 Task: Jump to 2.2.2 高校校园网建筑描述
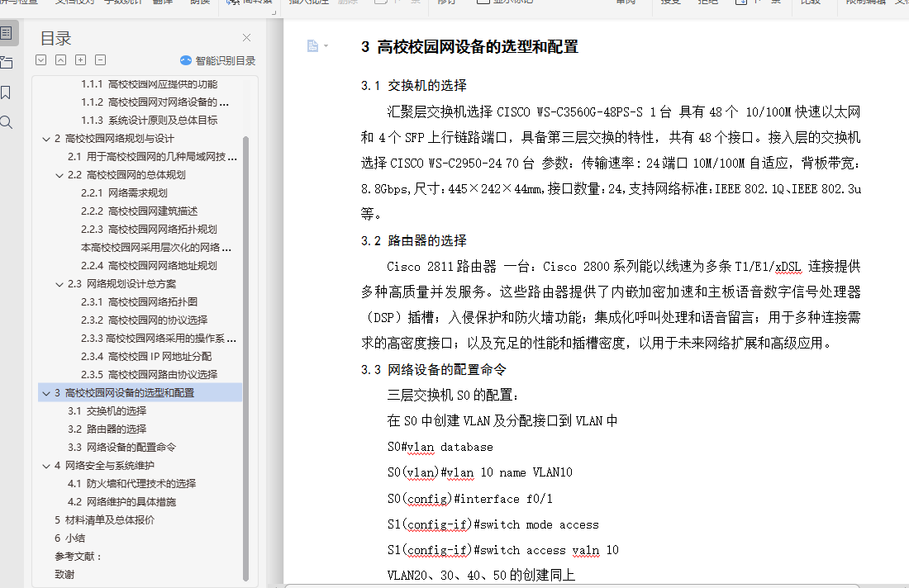click(139, 211)
